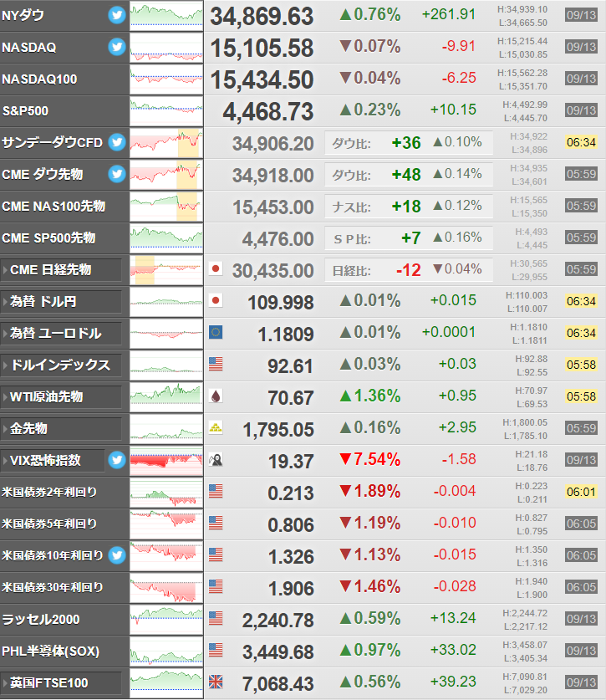Open the サンデーダウCFD mini chart

[x=166, y=142]
